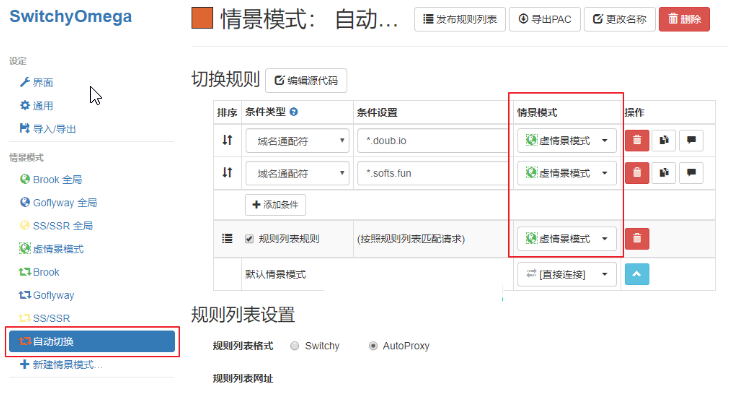Click the plus icon beside 新建情景模式
This screenshot has width=731, height=393.
25,364
